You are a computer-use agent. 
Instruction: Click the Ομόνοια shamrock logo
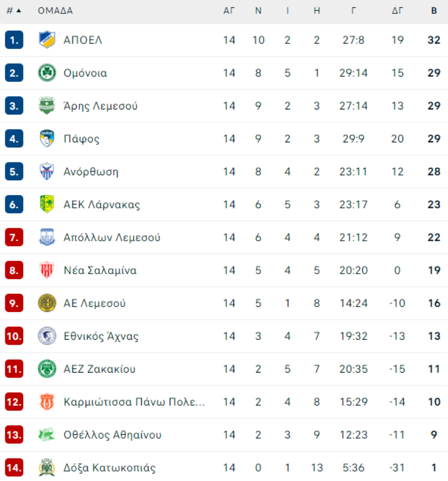47,73
